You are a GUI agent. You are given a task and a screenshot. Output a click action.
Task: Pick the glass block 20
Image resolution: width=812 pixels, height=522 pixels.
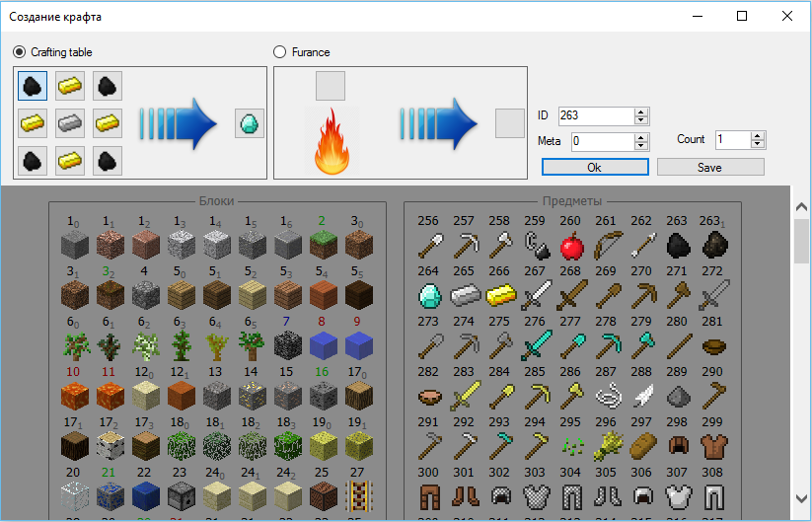(75, 496)
